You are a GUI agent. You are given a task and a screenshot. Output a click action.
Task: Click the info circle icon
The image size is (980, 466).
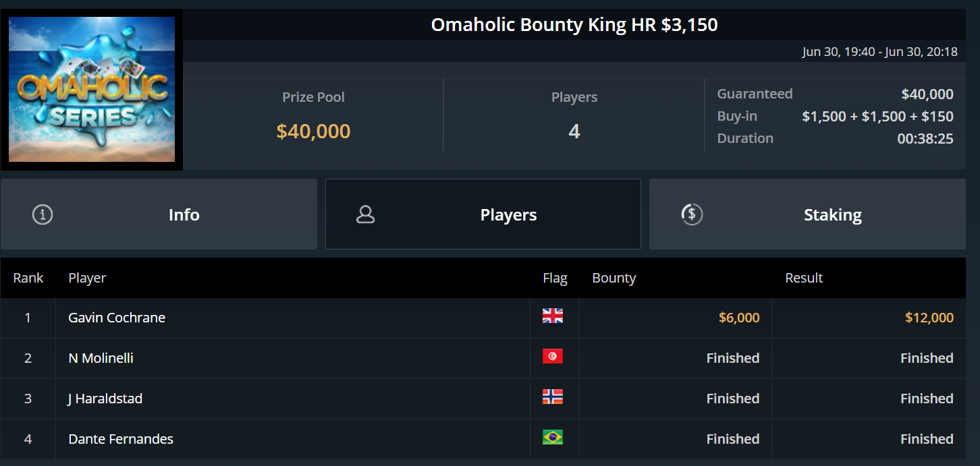[x=43, y=214]
